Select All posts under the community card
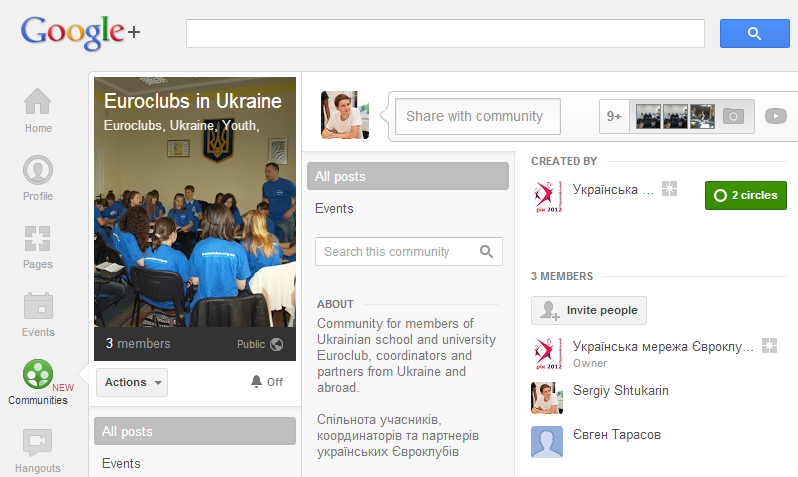Viewport: 798px width, 477px height. click(x=195, y=431)
